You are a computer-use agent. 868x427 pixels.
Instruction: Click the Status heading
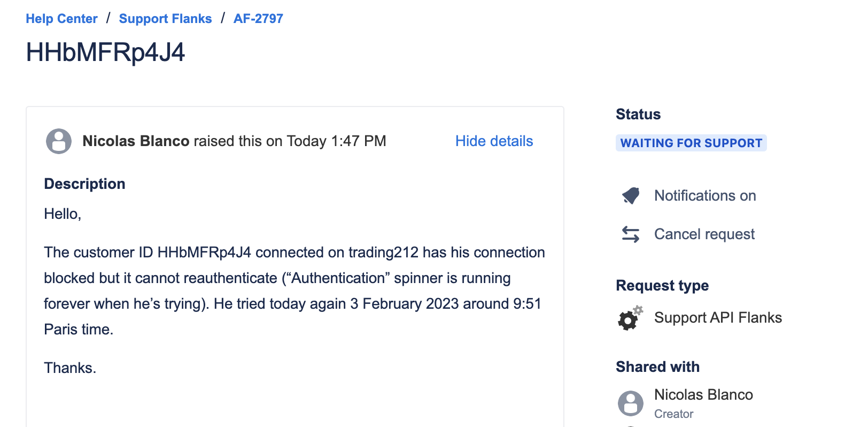638,115
